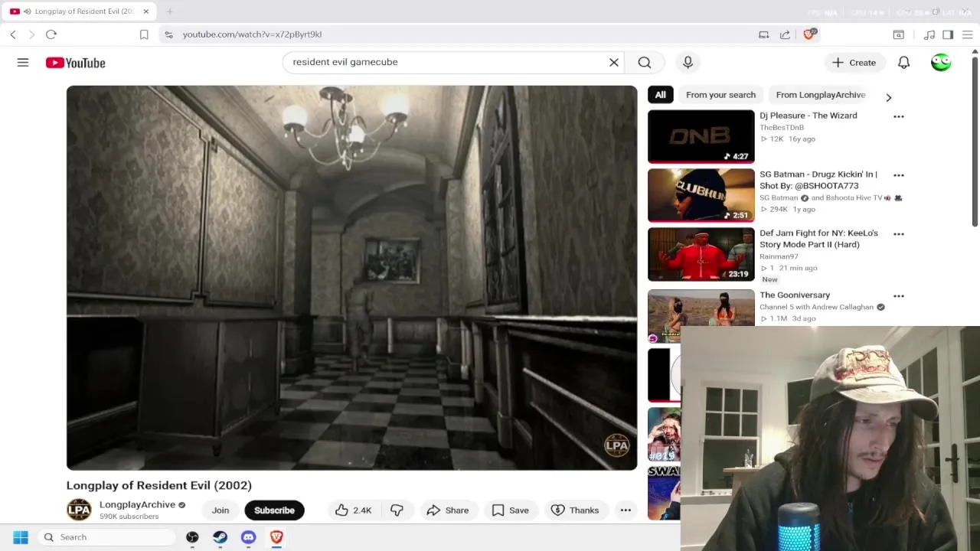Open the notifications bell

(x=903, y=63)
